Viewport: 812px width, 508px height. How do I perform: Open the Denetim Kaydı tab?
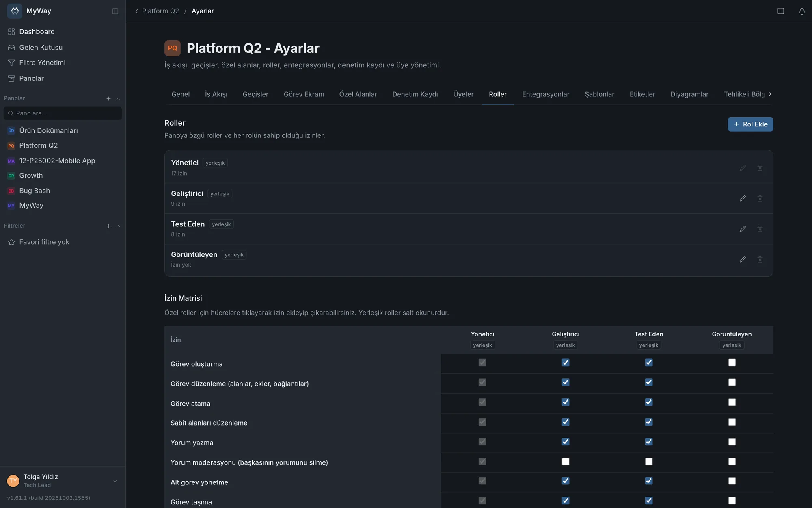coord(415,94)
